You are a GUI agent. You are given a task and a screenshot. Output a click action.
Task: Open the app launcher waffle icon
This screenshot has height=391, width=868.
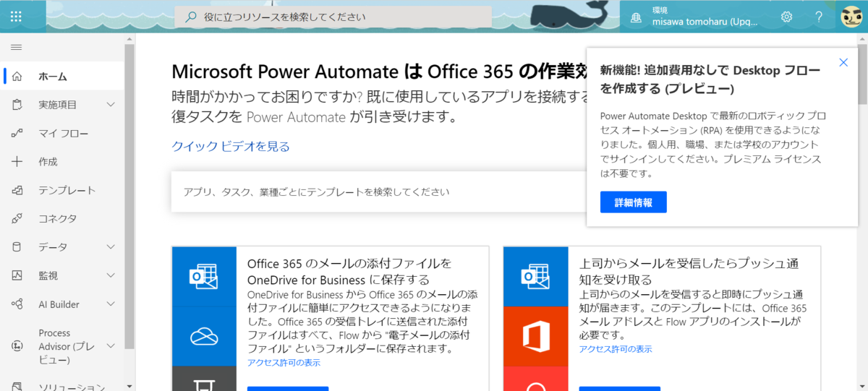point(16,16)
